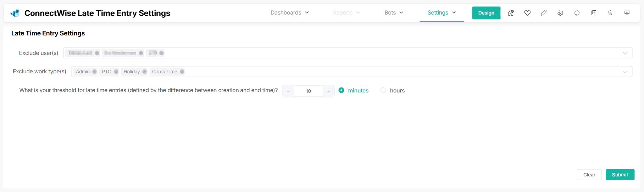
Task: Open the Settings menu
Action: pos(442,13)
